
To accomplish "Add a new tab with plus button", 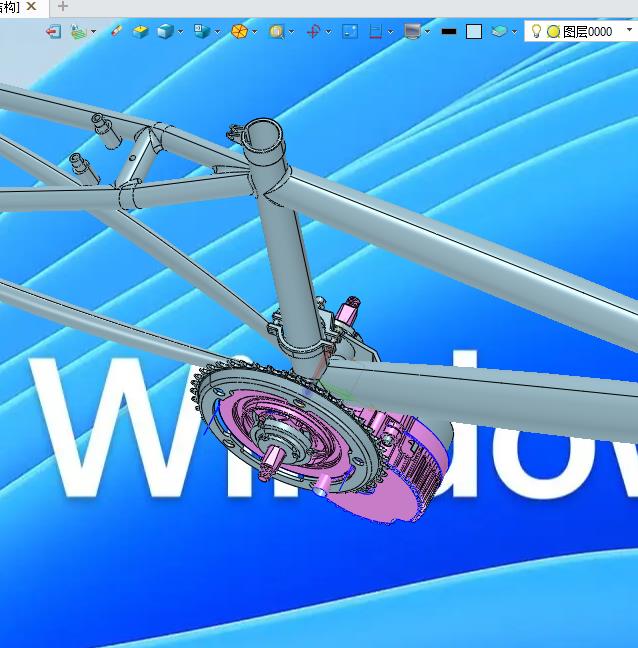I will tap(62, 6).
